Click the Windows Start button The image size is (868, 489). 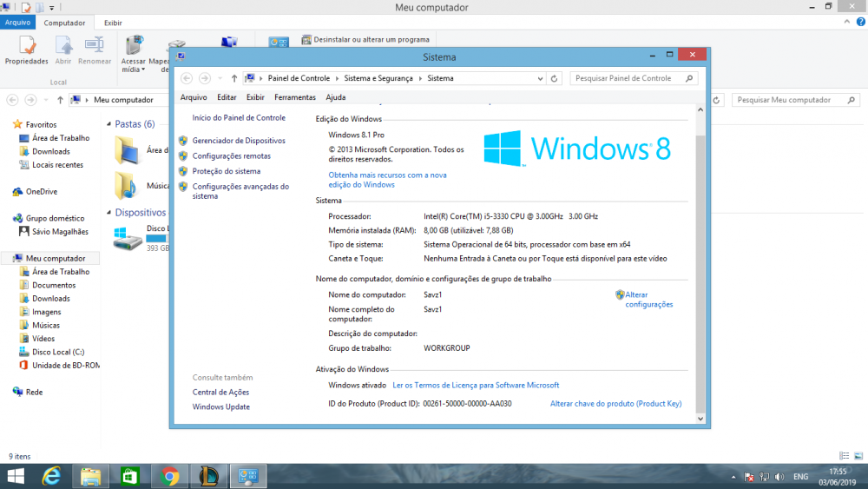(15, 476)
